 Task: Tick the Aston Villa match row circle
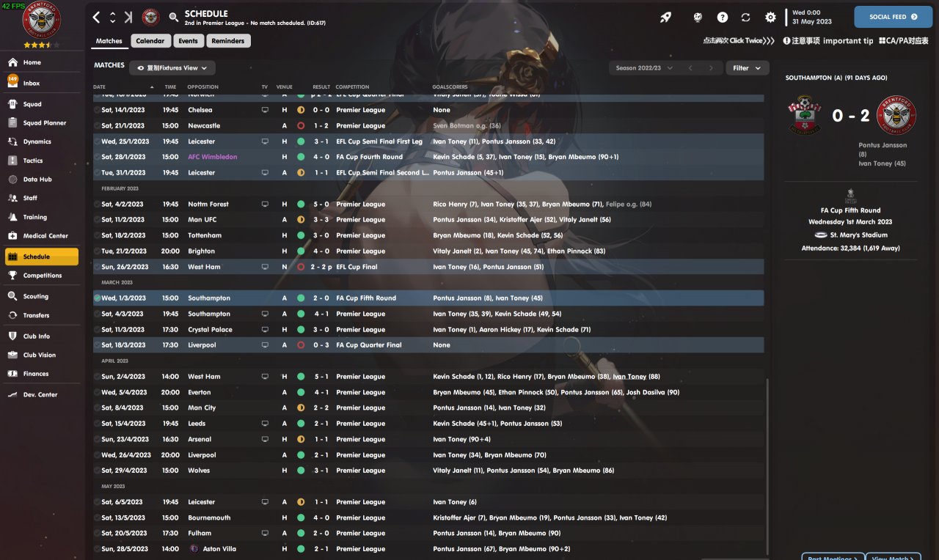point(97,549)
